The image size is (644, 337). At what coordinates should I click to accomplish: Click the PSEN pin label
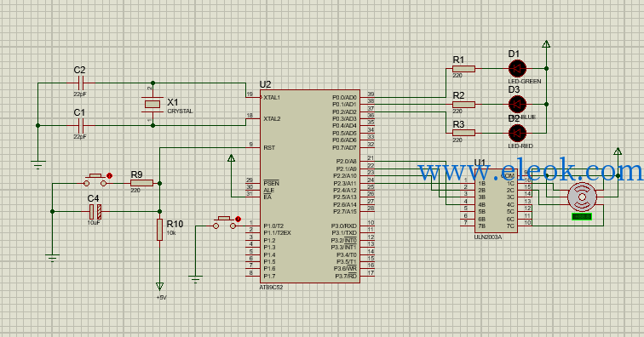(271, 183)
